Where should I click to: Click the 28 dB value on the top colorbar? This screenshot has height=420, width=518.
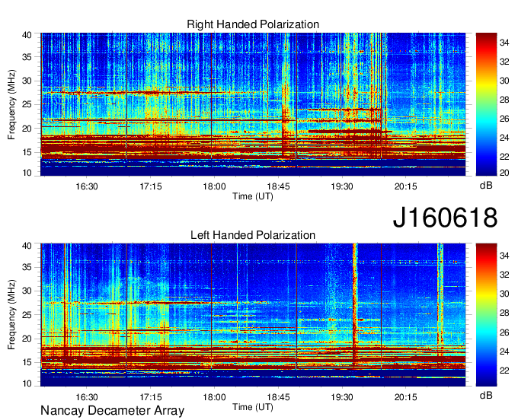pos(504,100)
